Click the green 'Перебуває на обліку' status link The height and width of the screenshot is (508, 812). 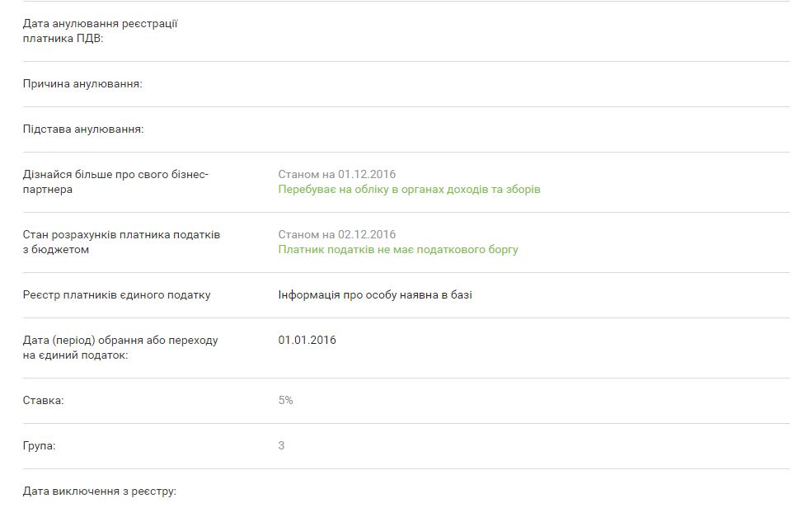409,190
